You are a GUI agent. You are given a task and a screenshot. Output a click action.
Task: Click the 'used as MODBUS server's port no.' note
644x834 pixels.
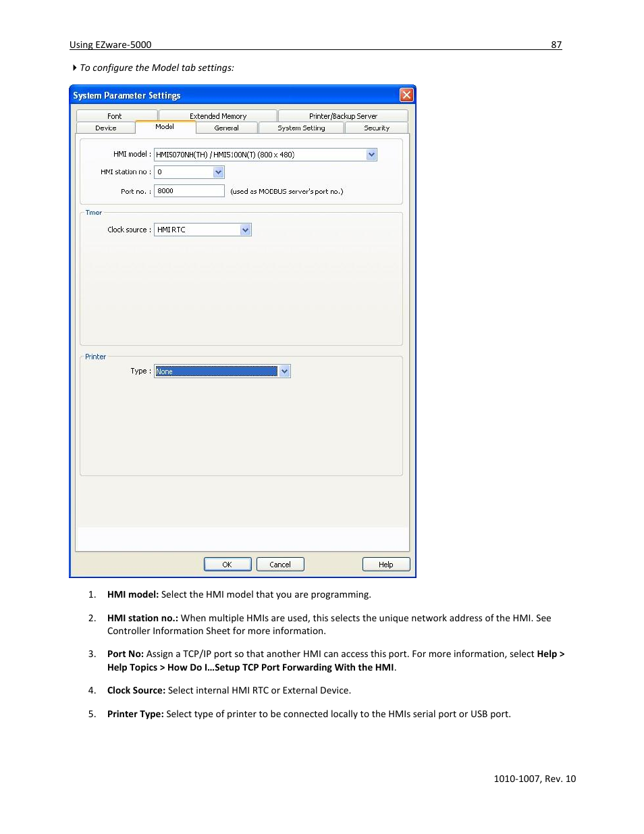287,191
